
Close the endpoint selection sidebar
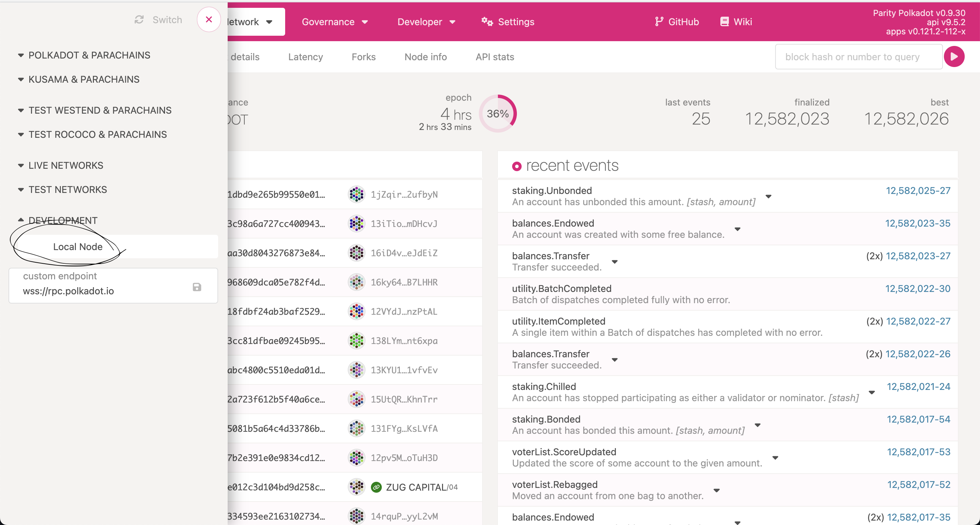[209, 19]
